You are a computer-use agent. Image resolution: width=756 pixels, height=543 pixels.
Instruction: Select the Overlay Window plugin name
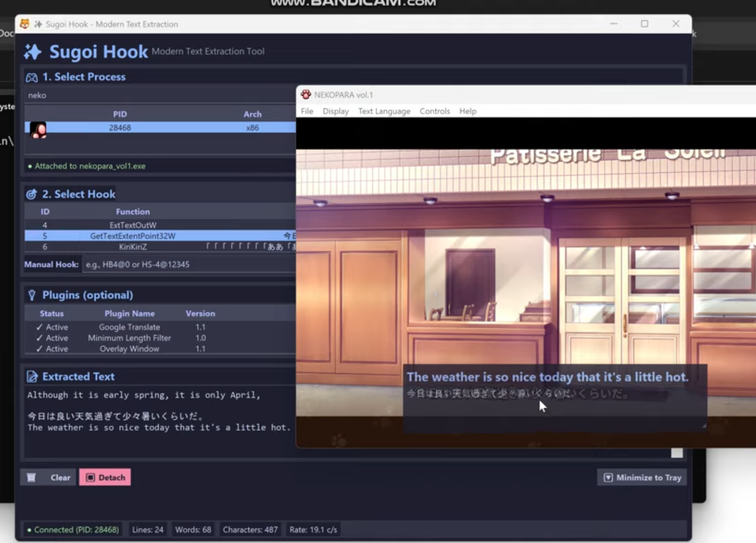click(129, 349)
